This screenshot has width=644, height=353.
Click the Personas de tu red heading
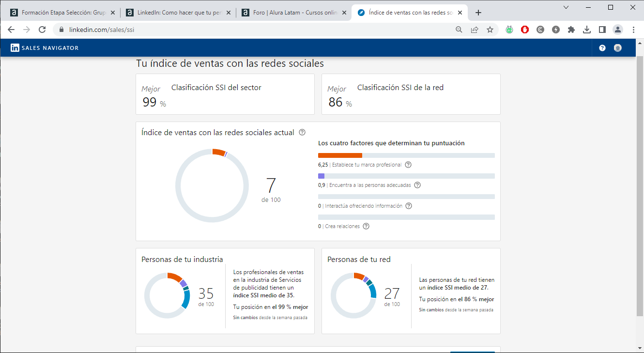[x=359, y=260]
